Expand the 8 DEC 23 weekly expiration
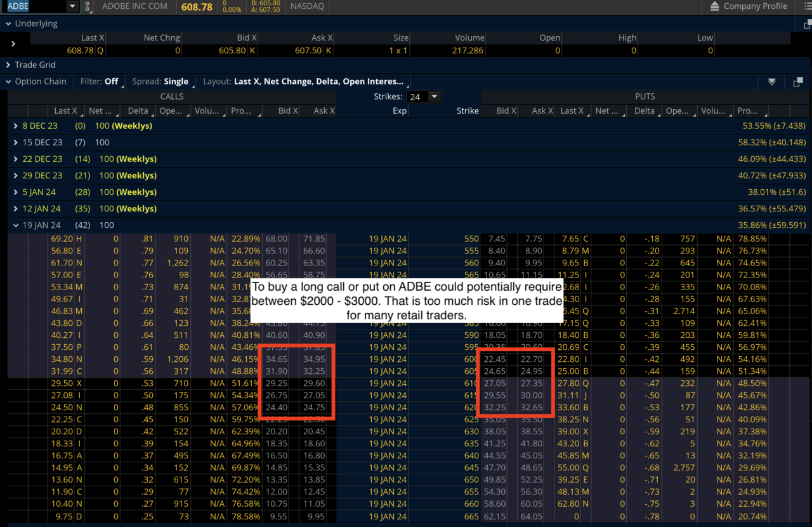 click(16, 126)
